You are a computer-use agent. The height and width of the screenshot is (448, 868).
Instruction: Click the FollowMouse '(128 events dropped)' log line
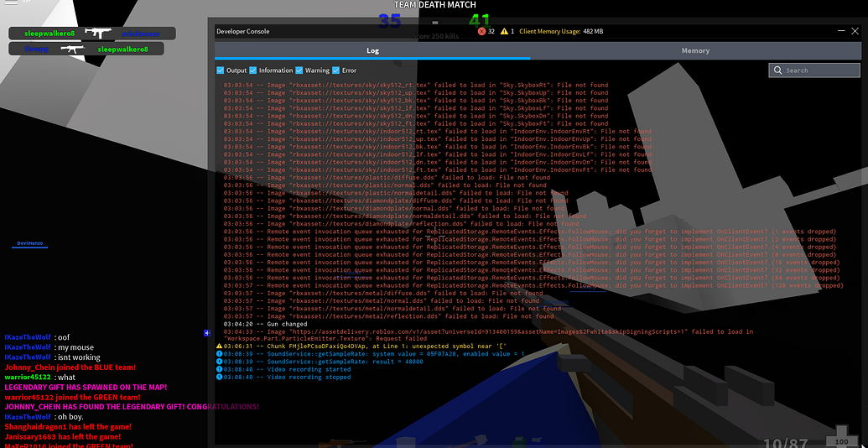coord(533,286)
